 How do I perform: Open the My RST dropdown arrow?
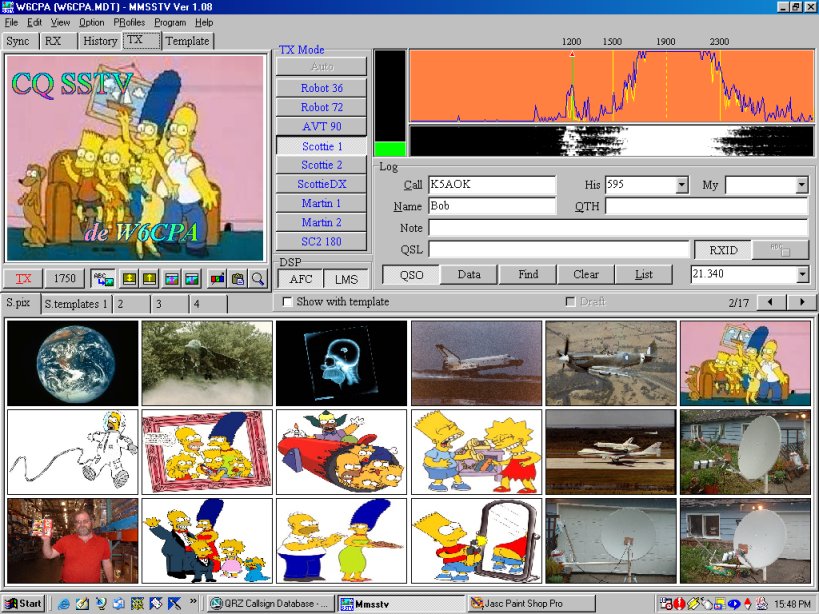[802, 185]
